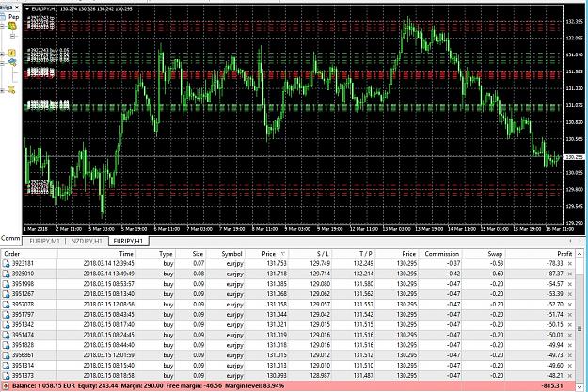Select the Indicators icon in Navigator
This screenshot has width=588, height=392.
pos(12,53)
